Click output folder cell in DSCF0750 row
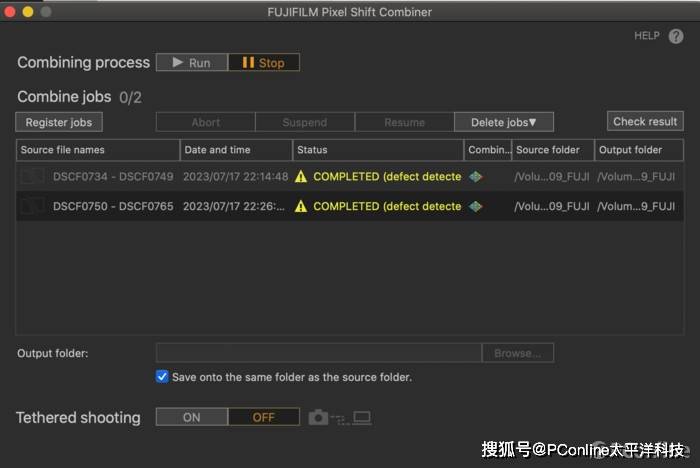Viewport: 700px width, 468px height. [636, 206]
